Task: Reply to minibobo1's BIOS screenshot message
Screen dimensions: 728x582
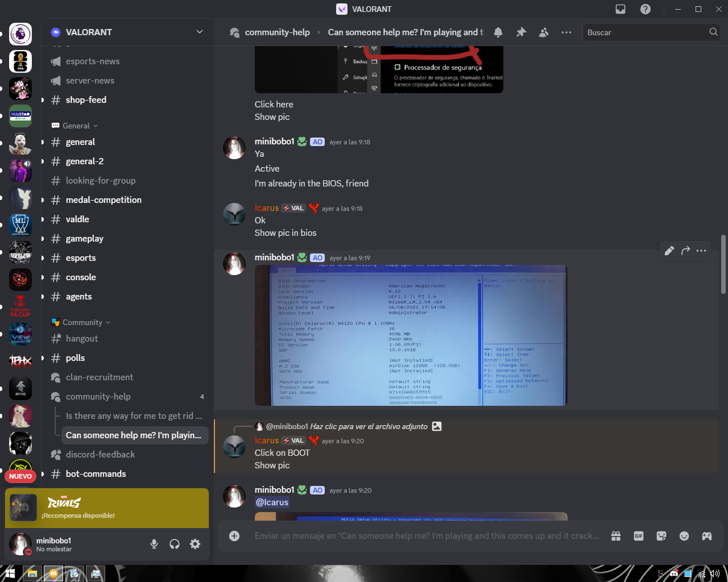Action: 685,250
